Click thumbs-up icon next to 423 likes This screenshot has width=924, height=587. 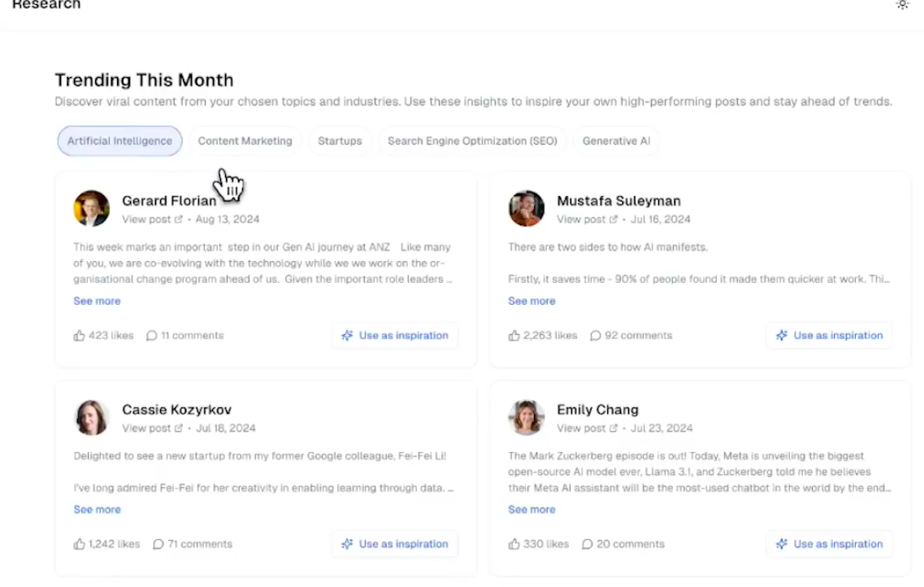coord(79,335)
